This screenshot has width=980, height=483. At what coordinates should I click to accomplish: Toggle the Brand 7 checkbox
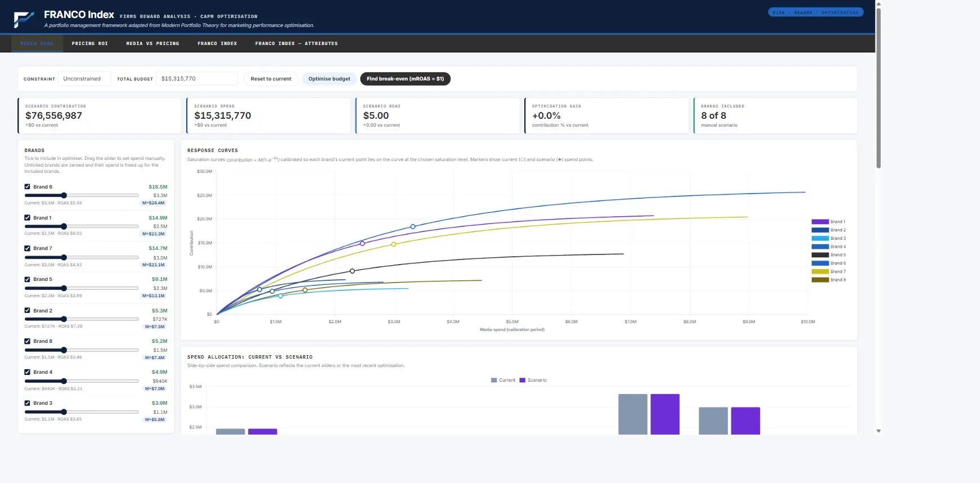click(x=27, y=248)
